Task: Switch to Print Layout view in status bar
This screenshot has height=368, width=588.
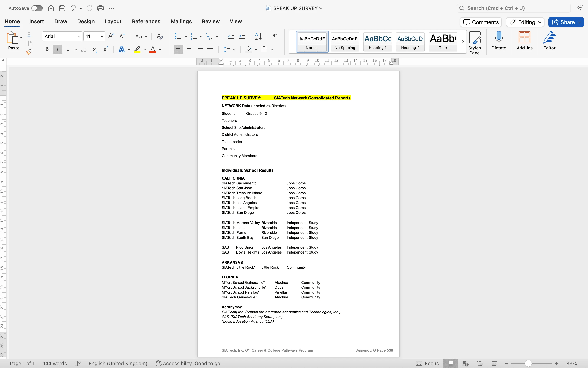Action: pyautogui.click(x=450, y=363)
